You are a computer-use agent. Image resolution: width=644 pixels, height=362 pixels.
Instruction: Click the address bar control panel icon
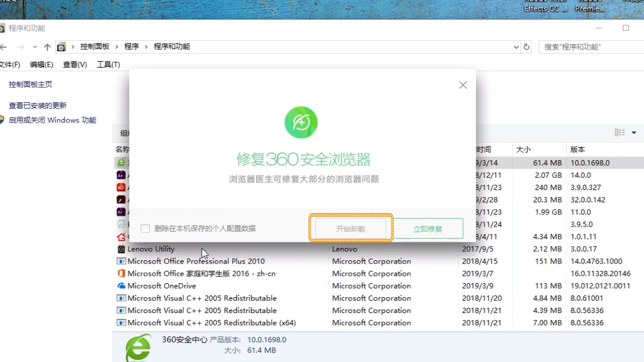point(61,47)
